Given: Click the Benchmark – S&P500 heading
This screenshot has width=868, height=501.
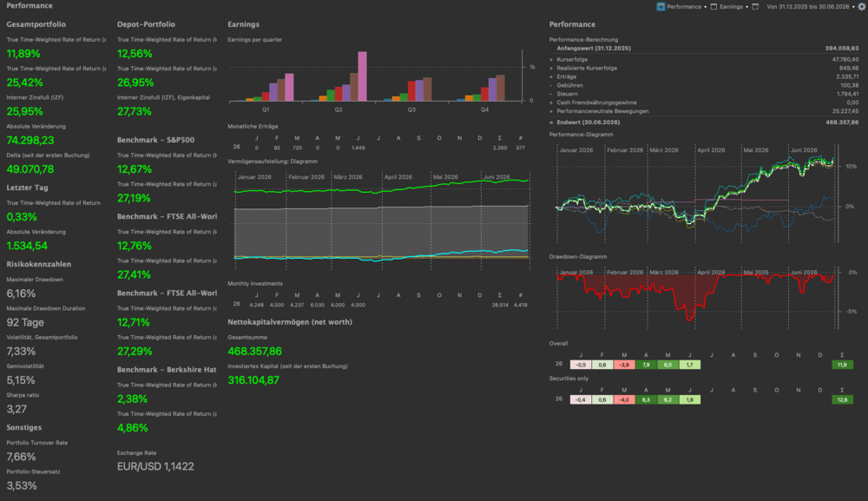Looking at the screenshot, I should click(155, 140).
